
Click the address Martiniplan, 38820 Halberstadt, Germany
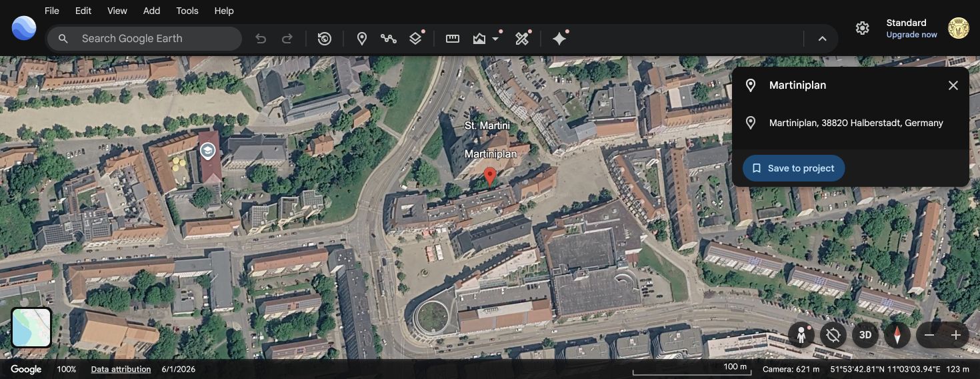coord(856,123)
